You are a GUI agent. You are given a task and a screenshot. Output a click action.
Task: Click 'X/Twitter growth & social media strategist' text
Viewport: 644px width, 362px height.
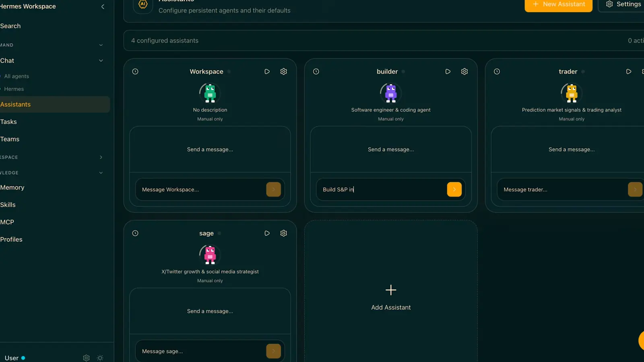210,271
